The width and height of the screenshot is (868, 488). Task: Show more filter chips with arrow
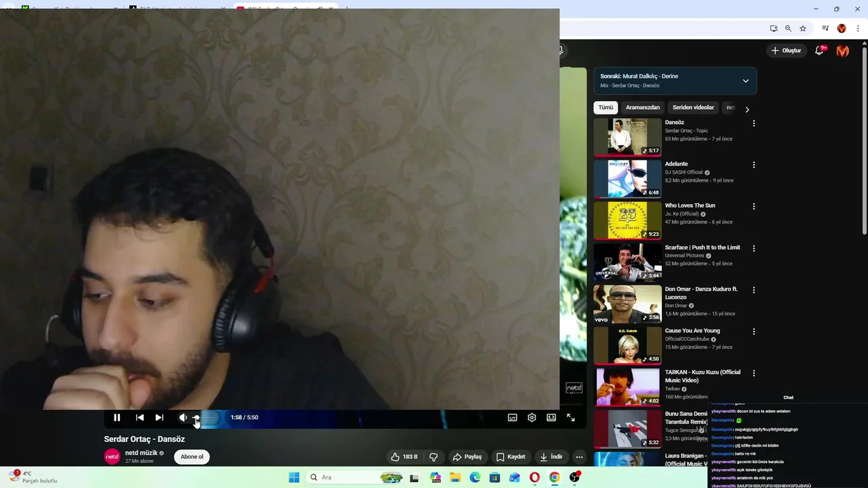pyautogui.click(x=747, y=109)
